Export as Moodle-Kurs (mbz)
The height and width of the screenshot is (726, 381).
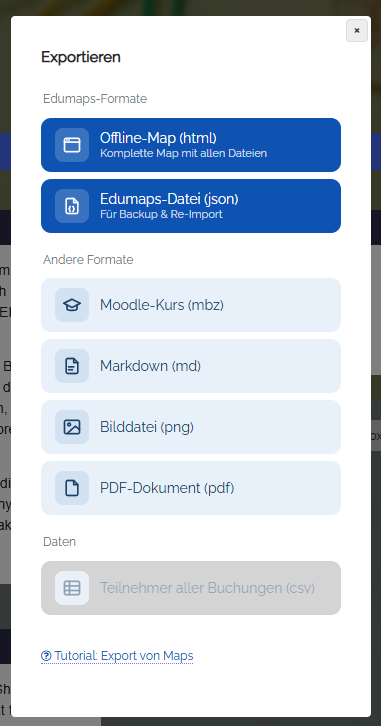(x=191, y=305)
